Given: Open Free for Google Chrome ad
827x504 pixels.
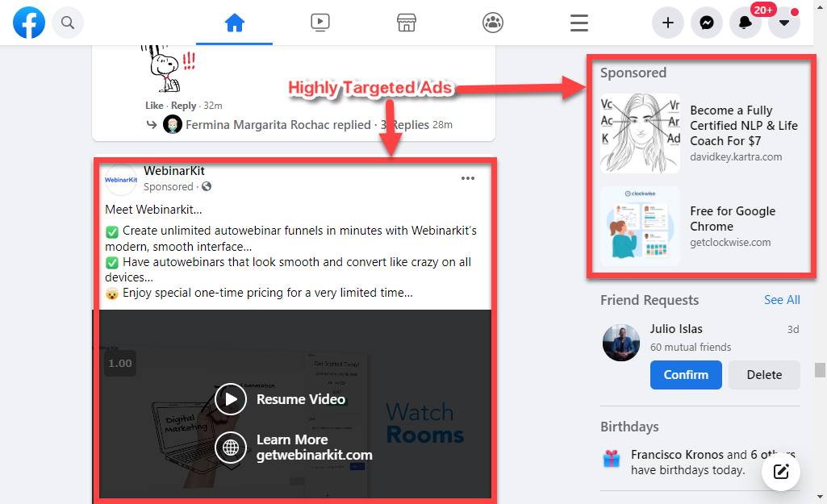Looking at the screenshot, I should [733, 219].
